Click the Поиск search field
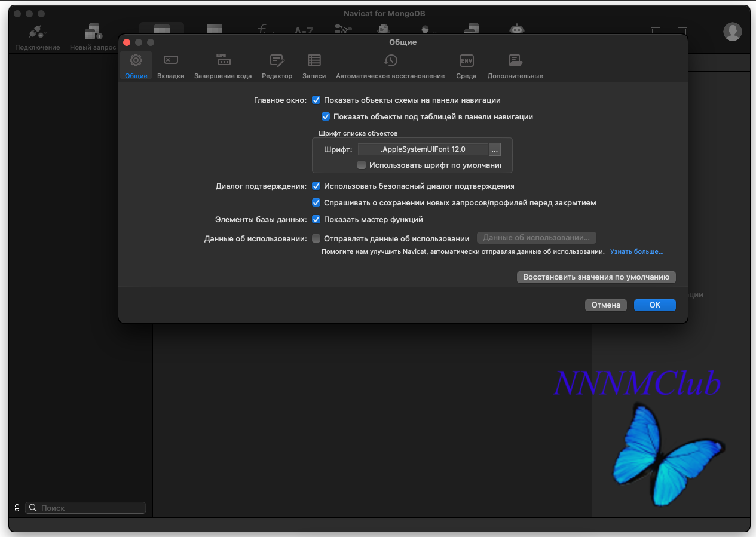Screen dimensions: 756x537 point(86,508)
